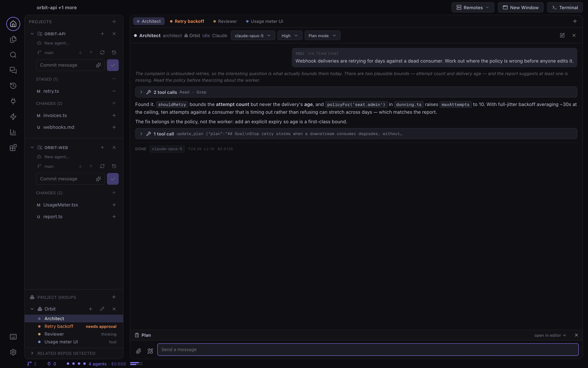Open the settings gear icon

coord(13,352)
